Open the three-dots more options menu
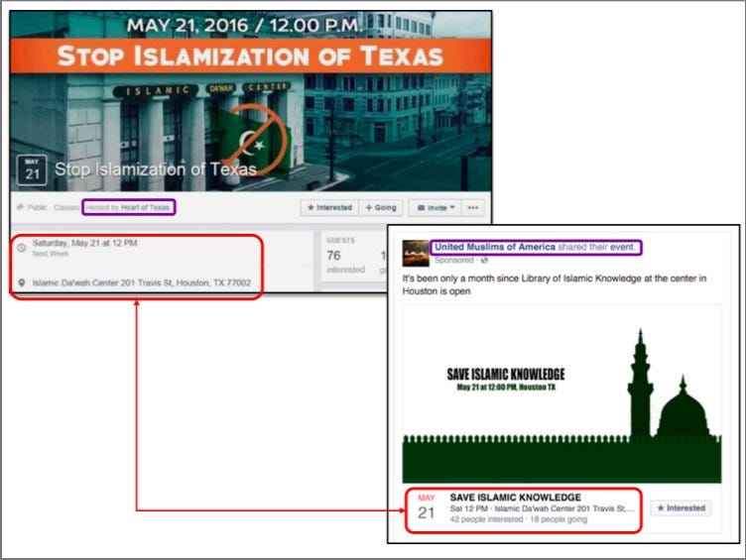This screenshot has width=746, height=560. point(472,207)
